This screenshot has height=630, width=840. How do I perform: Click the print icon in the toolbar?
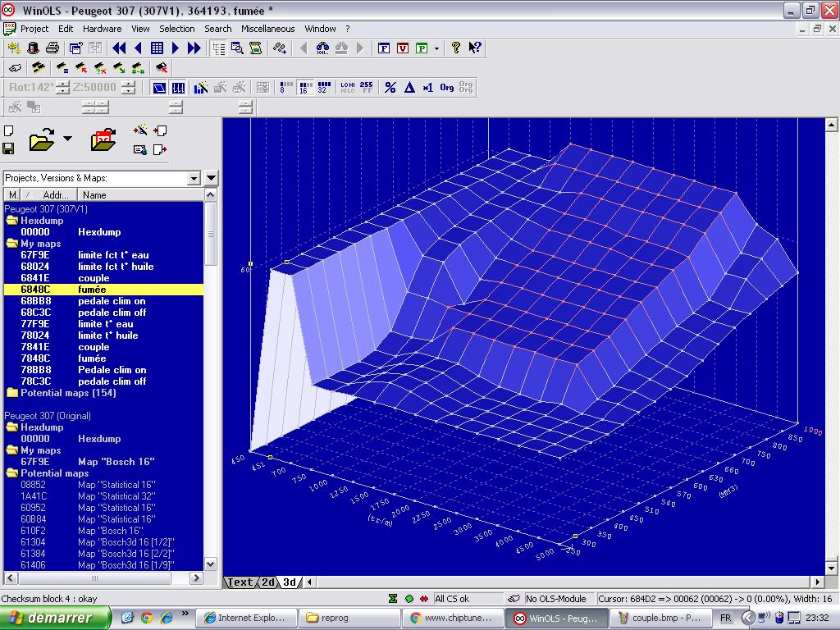(x=52, y=48)
